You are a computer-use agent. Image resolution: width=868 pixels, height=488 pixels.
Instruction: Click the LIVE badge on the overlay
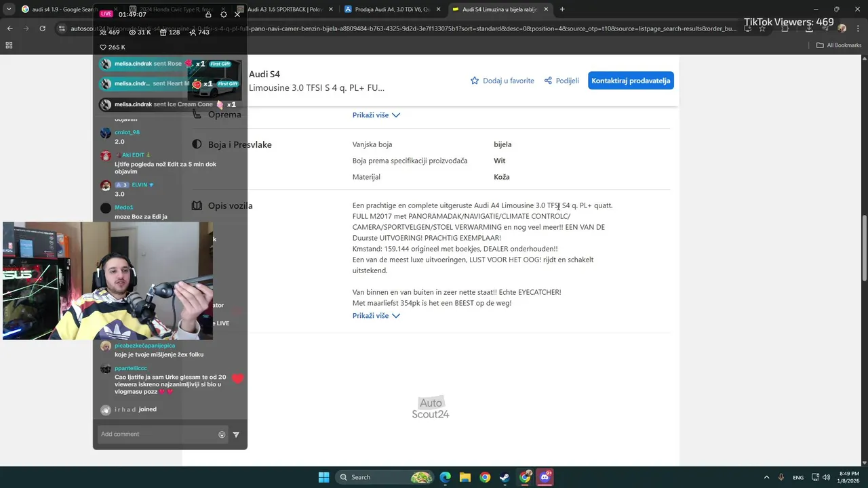pyautogui.click(x=106, y=14)
